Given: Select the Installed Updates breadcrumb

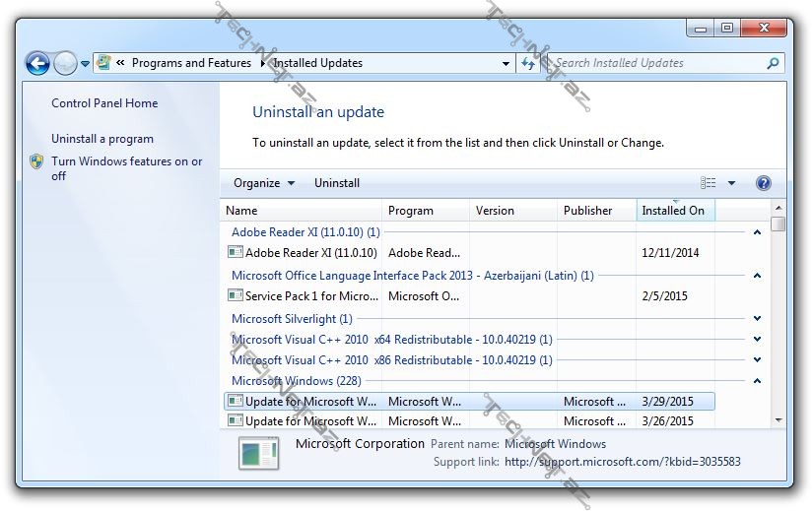Looking at the screenshot, I should pyautogui.click(x=317, y=63).
